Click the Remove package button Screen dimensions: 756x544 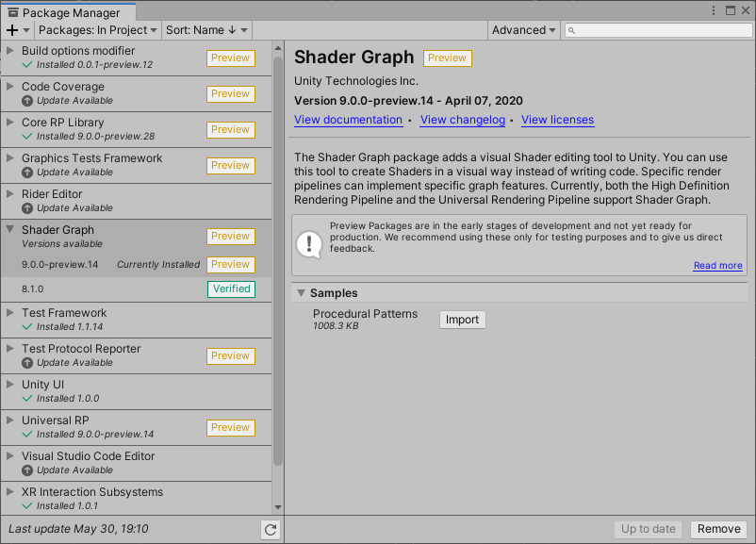tap(718, 529)
